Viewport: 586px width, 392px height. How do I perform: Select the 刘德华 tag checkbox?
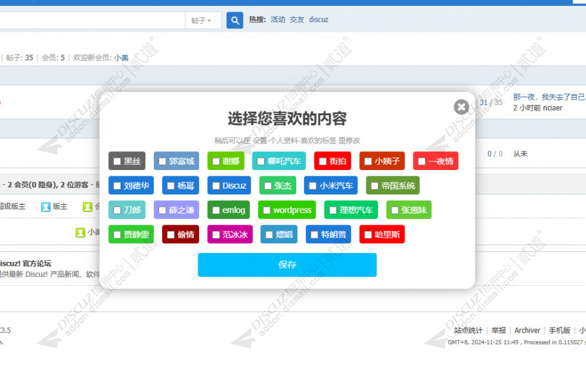coord(117,186)
